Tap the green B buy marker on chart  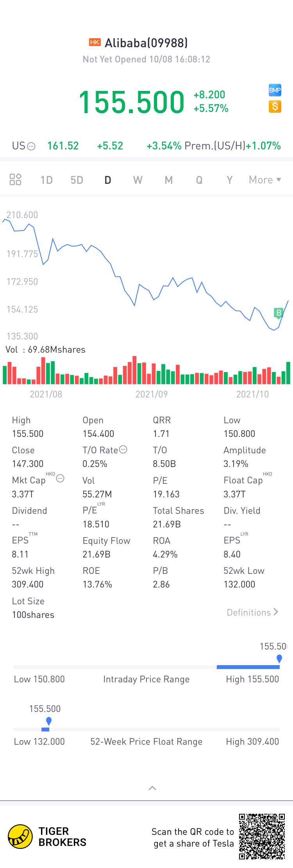pyautogui.click(x=279, y=312)
